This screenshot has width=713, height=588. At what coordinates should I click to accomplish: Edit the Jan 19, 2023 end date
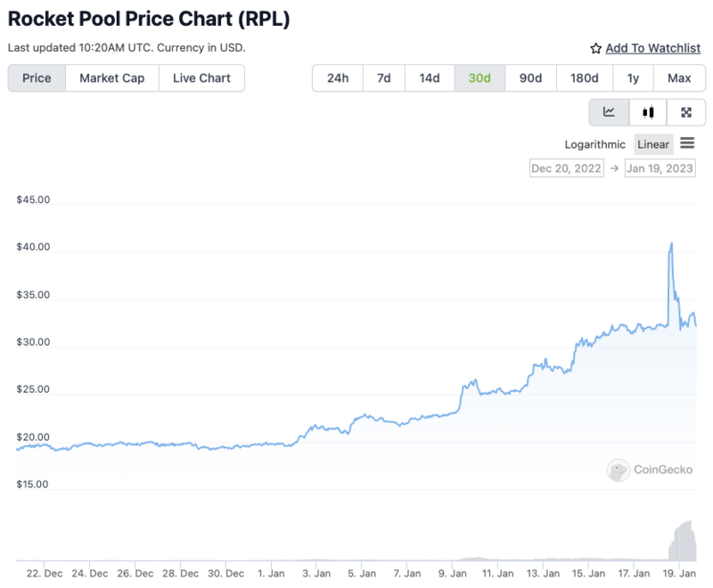click(x=660, y=167)
